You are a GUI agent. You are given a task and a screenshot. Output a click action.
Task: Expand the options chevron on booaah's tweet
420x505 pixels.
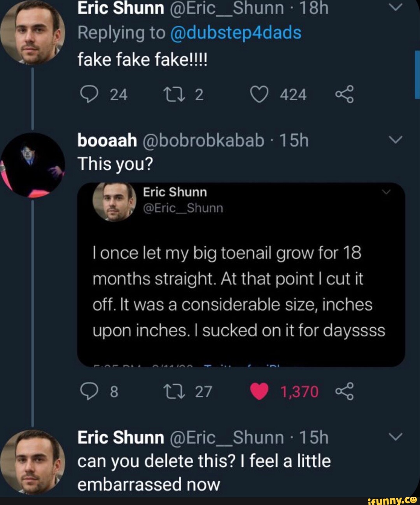click(396, 140)
